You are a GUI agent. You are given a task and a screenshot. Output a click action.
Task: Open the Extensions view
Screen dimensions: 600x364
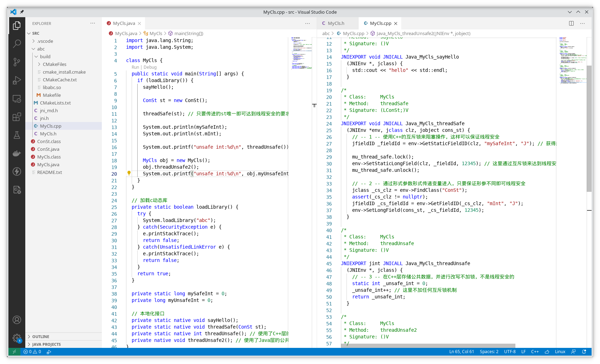[x=17, y=117]
